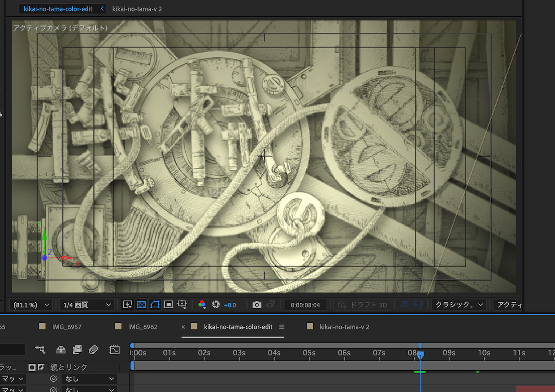Open grid and guide options

[182, 305]
